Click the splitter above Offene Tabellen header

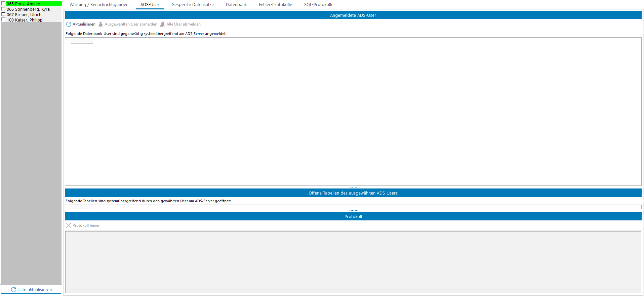coord(353,187)
